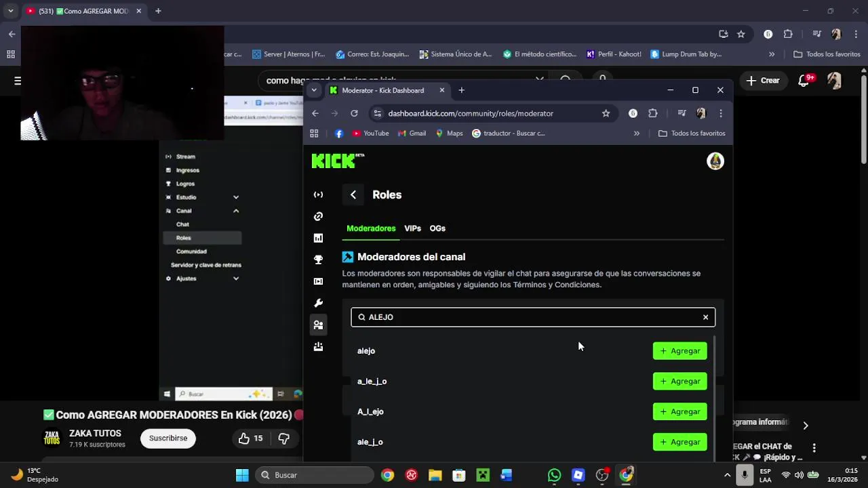
Task: Open tab search dropdown in YouTube window
Action: coord(10,11)
